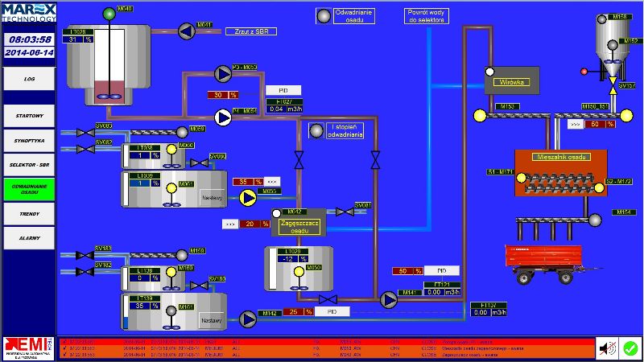
Task: Acknowledge alarms with green checkmark icon
Action: tap(630, 348)
